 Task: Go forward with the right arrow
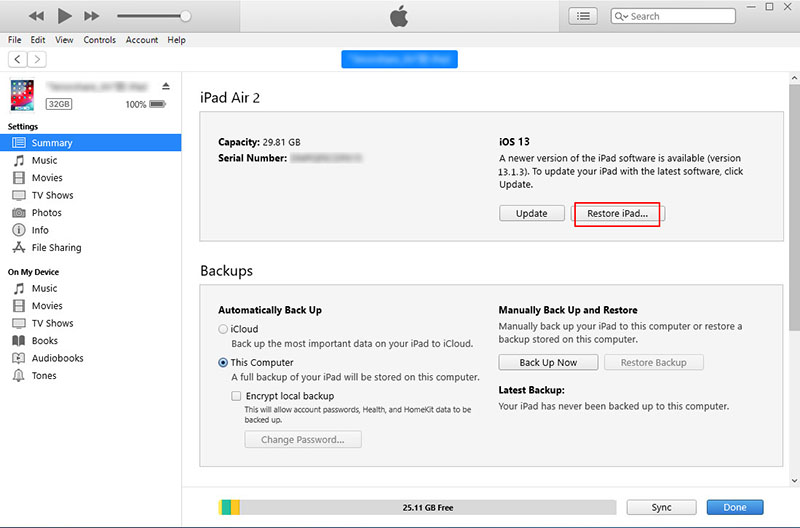[37, 59]
